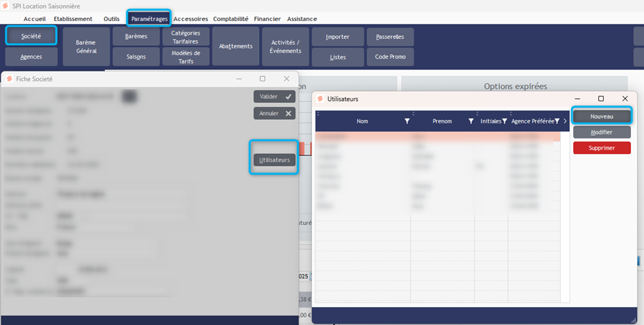Click the checkmark Valider button
The image size is (644, 325).
point(274,97)
